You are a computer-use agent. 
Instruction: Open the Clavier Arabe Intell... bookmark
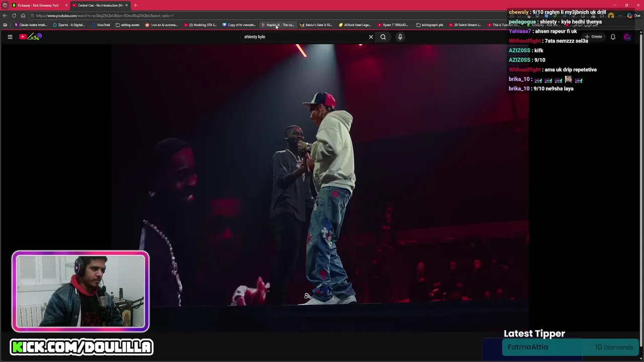click(x=31, y=25)
